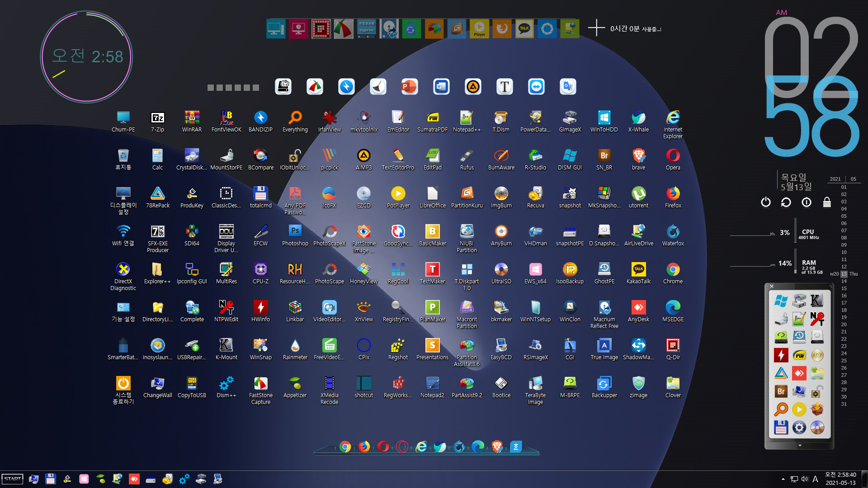Viewport: 868px width, 488px height.
Task: Open Photoshop desktop shortcut
Action: coord(295,235)
